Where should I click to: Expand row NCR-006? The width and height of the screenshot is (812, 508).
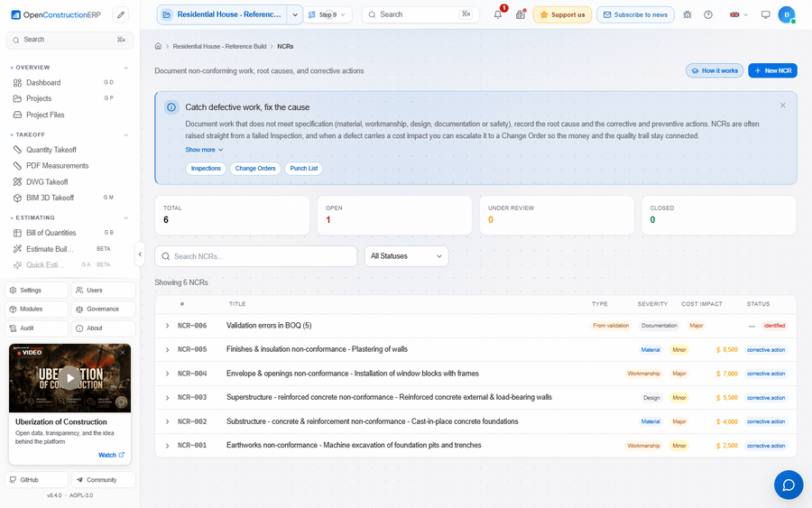tap(167, 326)
